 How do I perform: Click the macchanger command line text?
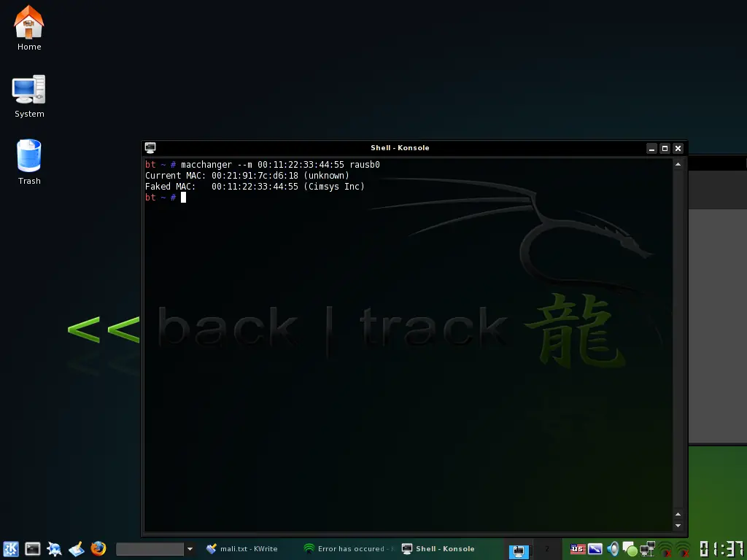(x=280, y=165)
